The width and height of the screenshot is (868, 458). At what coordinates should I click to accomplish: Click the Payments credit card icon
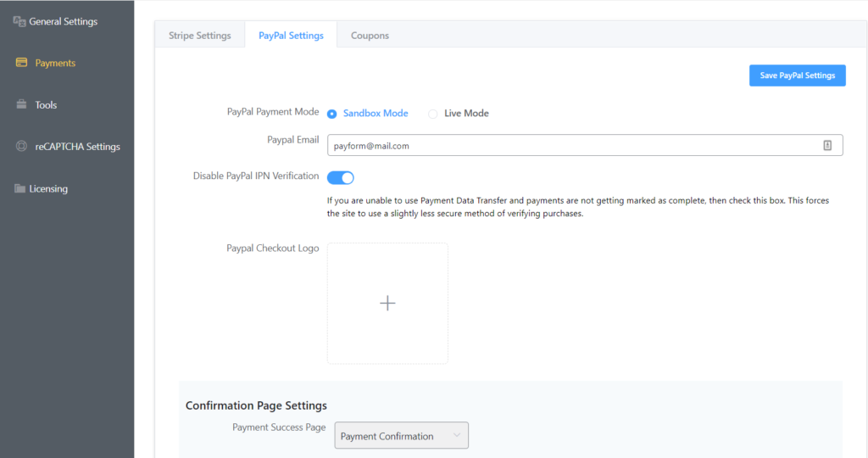(21, 63)
